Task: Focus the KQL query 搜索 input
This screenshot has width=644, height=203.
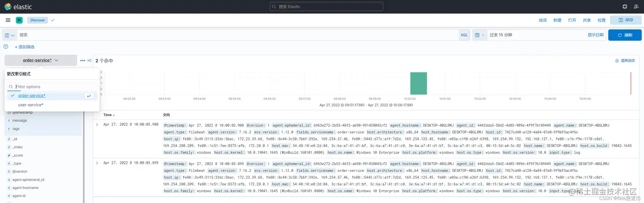Action: [x=238, y=35]
